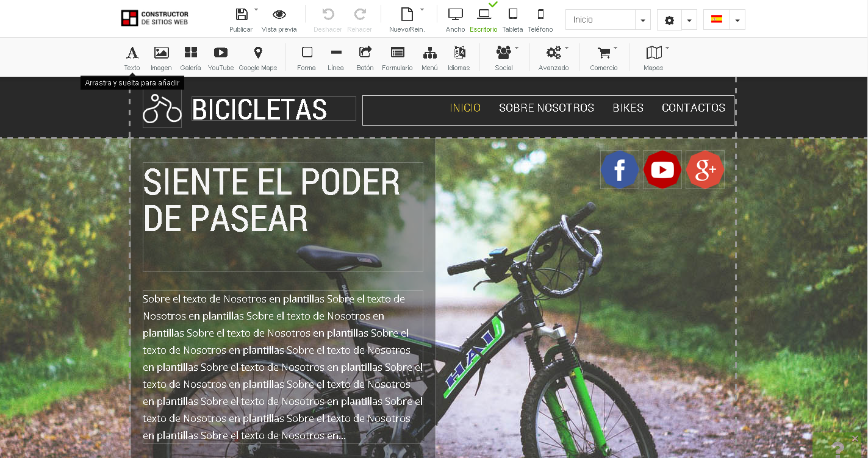Click the Deshacer undo icon

point(328,15)
